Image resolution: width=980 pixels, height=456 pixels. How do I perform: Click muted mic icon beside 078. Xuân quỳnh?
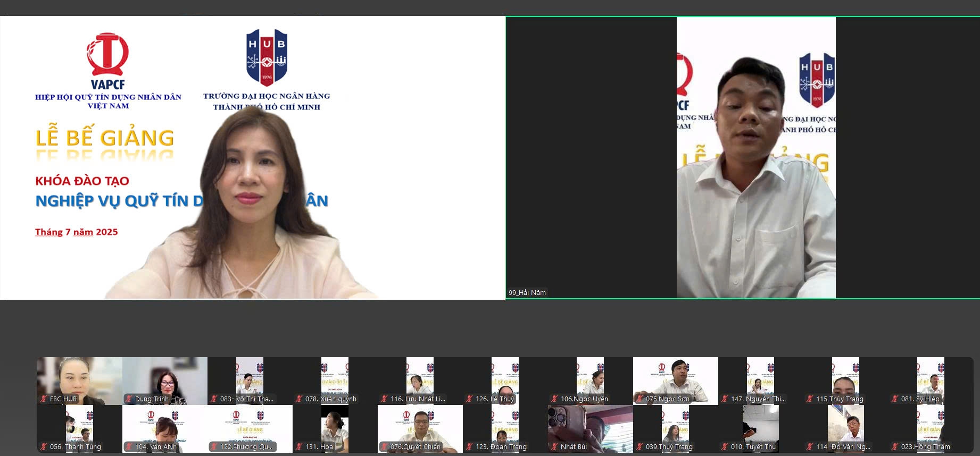click(x=299, y=399)
